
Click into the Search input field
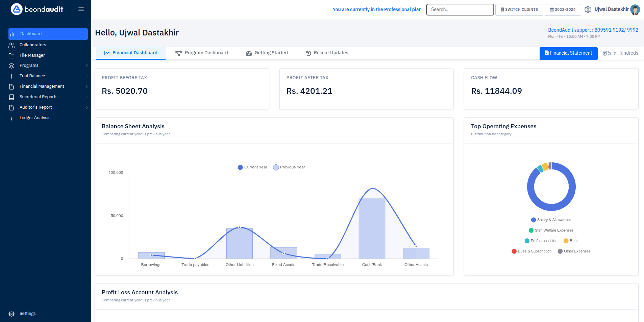point(460,9)
